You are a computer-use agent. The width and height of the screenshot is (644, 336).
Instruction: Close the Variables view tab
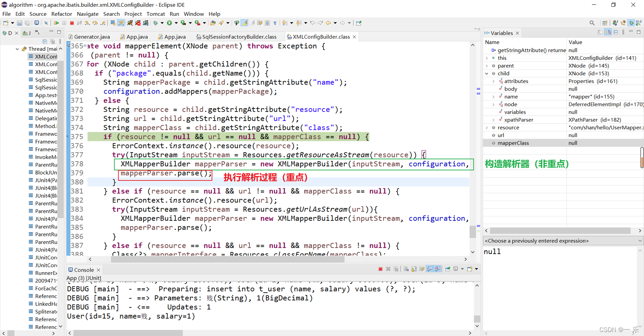click(517, 33)
